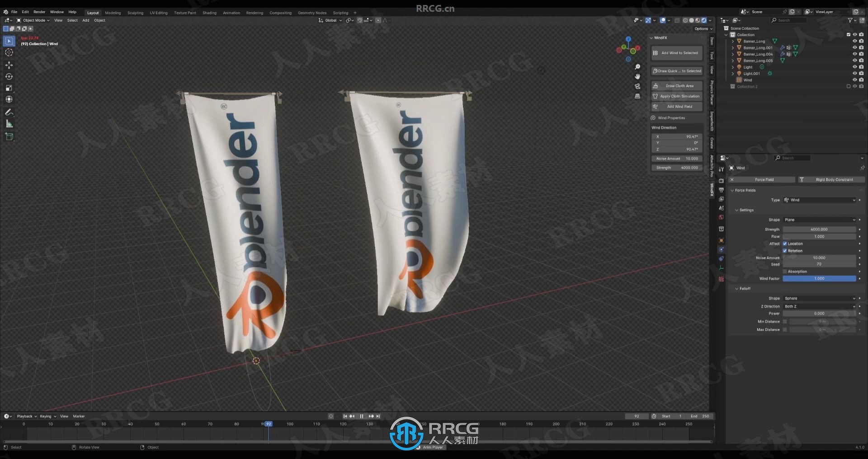
Task: Open the Physics properties tab
Action: (x=722, y=249)
